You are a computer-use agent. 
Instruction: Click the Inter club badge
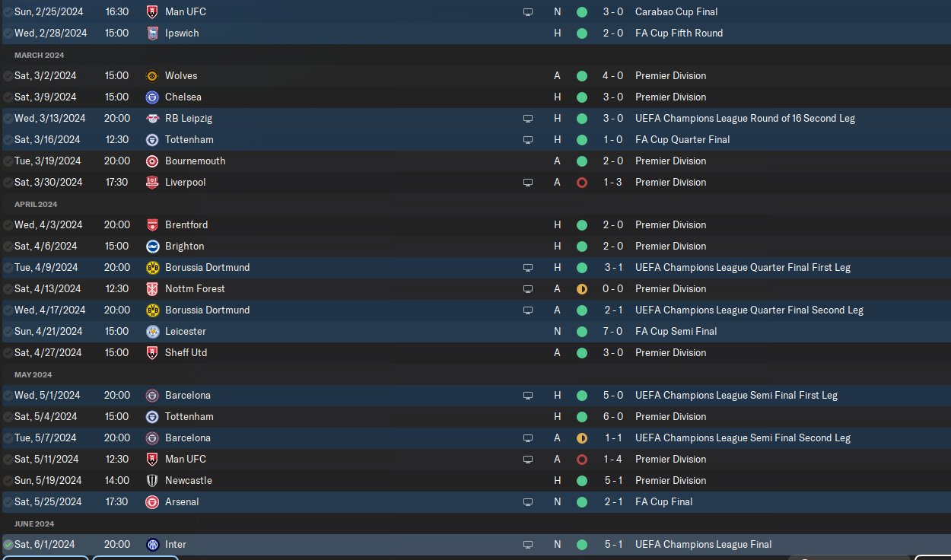152,544
